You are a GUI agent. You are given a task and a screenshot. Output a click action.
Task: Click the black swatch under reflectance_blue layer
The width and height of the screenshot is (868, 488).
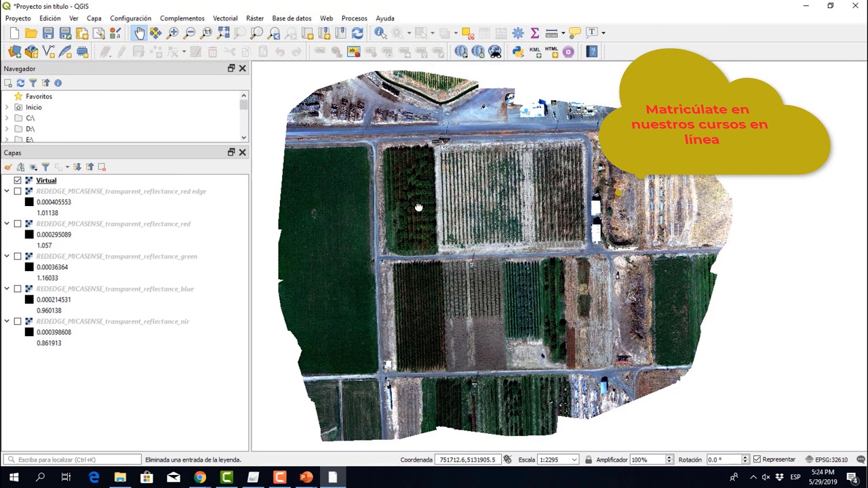coord(29,300)
